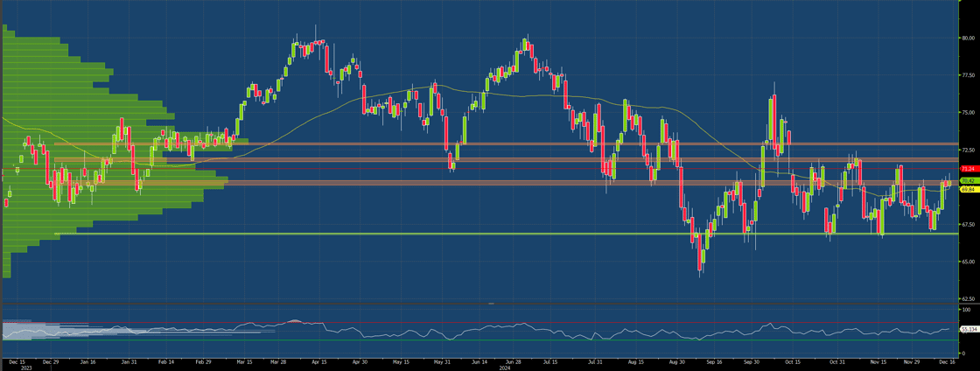Click the 77.50 price axis label

(968, 75)
